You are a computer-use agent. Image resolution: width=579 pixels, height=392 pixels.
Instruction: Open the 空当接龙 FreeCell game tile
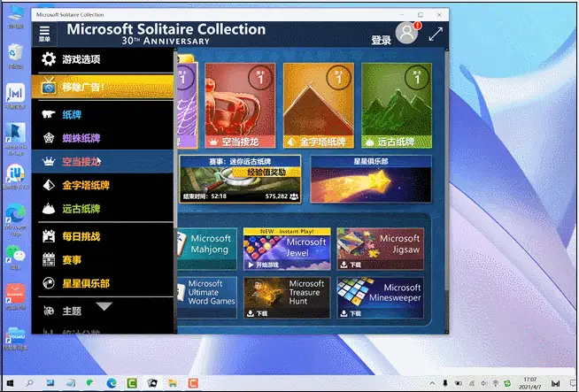[240, 105]
